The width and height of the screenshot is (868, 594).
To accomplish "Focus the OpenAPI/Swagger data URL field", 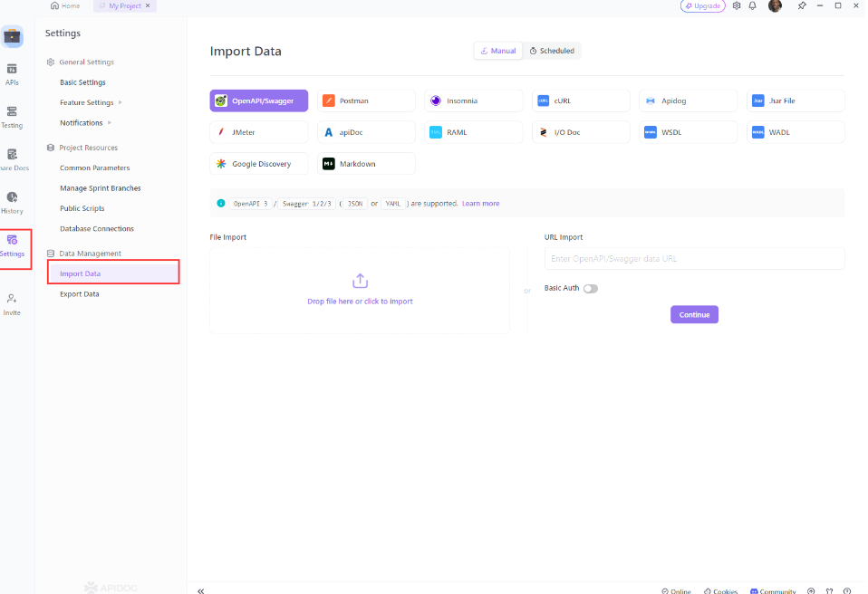I will (694, 258).
